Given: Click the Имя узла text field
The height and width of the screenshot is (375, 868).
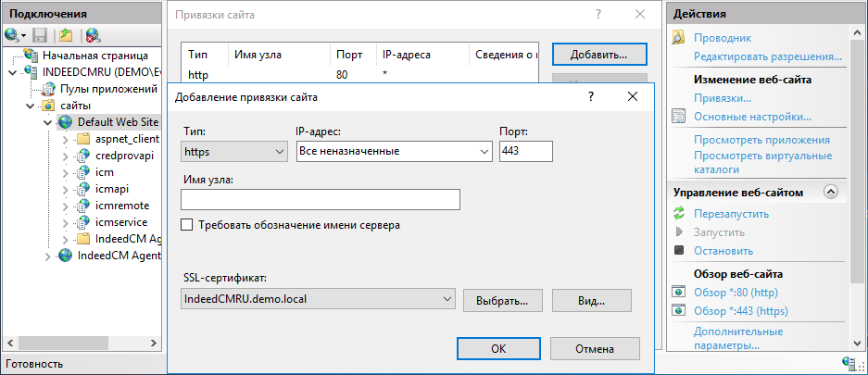Looking at the screenshot, I should pos(321,200).
